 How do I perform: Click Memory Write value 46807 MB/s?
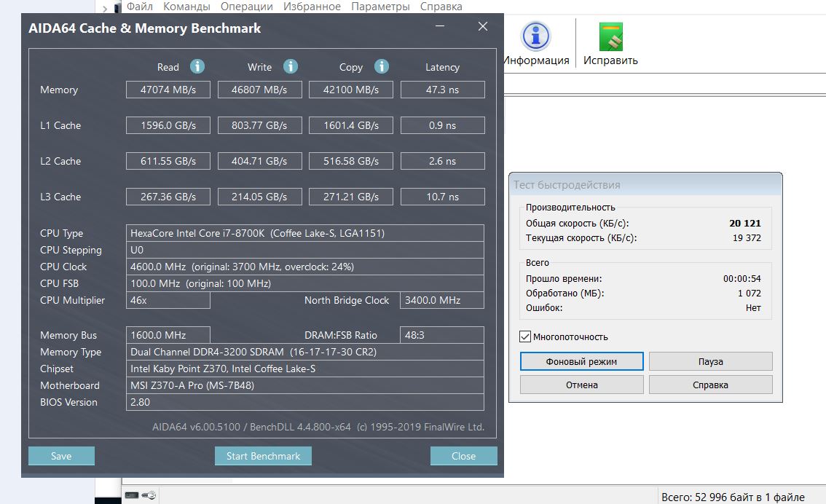[260, 90]
